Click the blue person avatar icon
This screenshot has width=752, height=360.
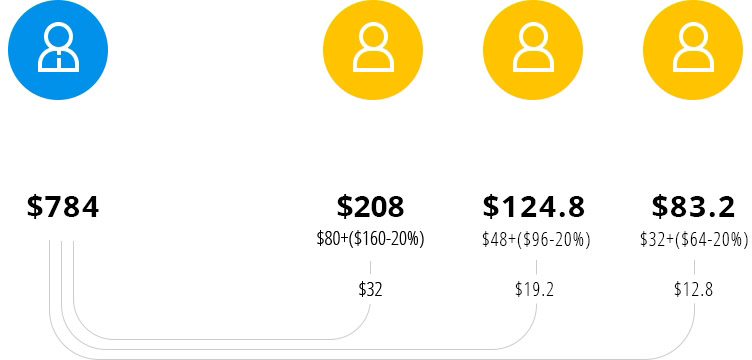pos(58,50)
